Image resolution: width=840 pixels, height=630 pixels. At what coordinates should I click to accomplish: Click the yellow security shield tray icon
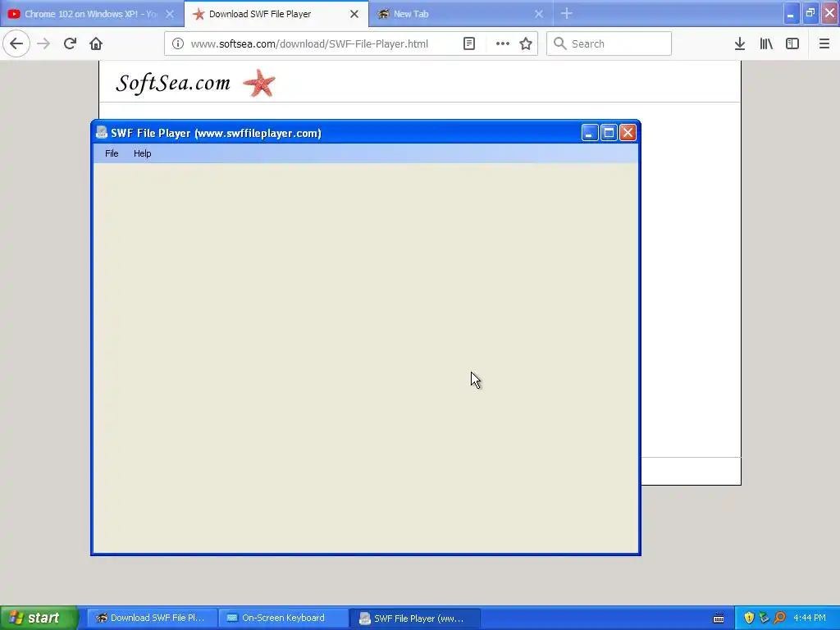(750, 619)
